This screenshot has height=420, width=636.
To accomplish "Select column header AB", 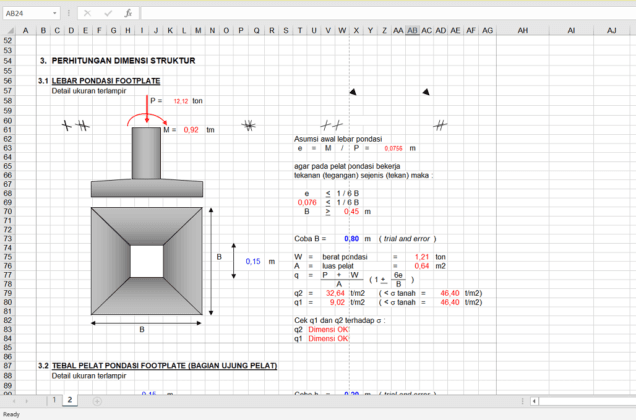I will pyautogui.click(x=412, y=31).
